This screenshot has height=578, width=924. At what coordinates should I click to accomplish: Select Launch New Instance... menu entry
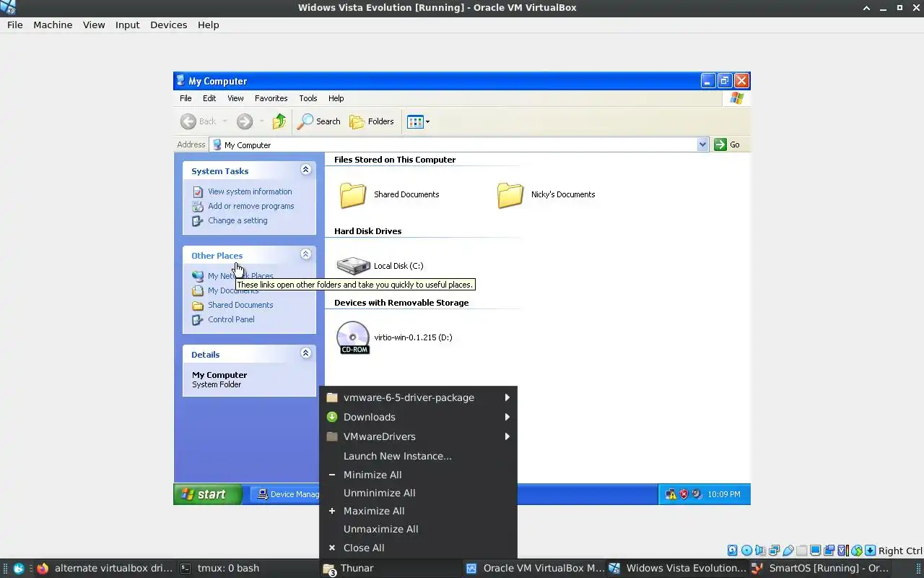[418, 456]
